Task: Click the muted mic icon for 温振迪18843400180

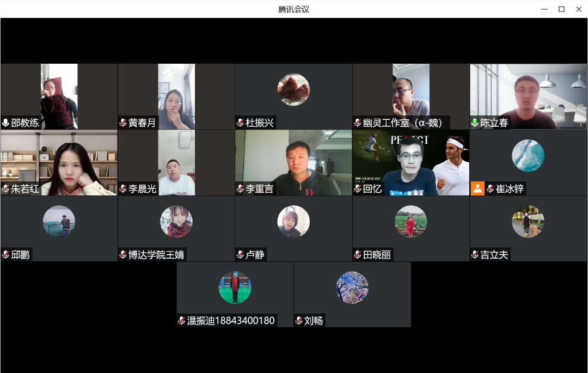Action: pos(181,321)
